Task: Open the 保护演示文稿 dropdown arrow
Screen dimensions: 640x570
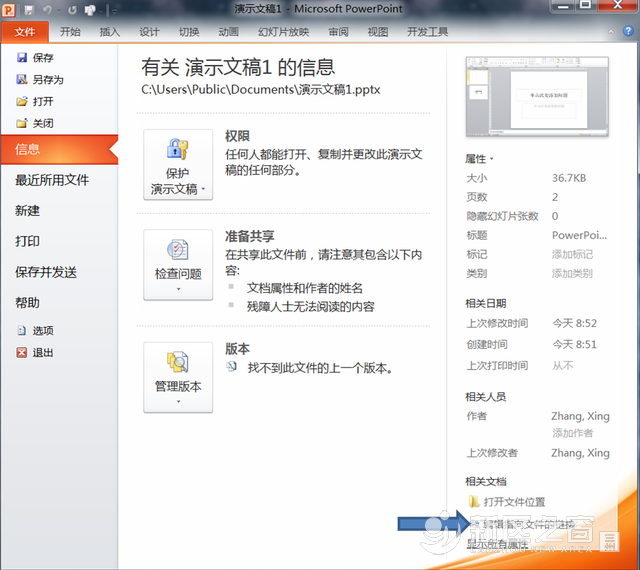Action: (202, 189)
